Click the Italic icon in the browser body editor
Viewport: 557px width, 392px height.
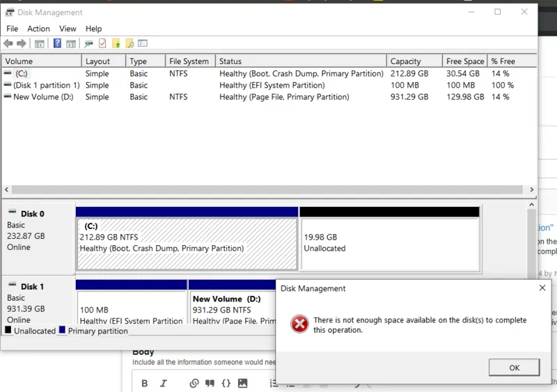163,383
